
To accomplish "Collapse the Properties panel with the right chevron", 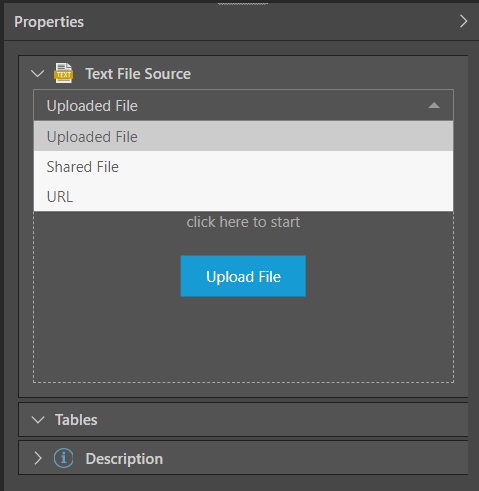I will (463, 21).
